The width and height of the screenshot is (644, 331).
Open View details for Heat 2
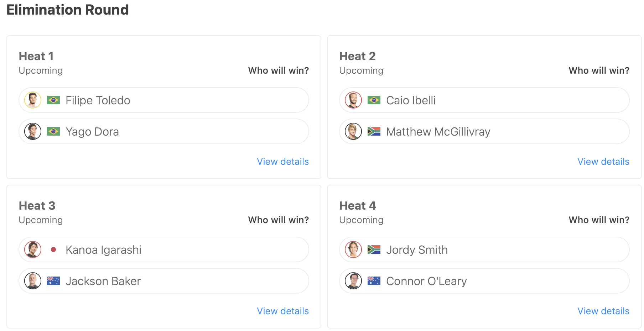603,162
